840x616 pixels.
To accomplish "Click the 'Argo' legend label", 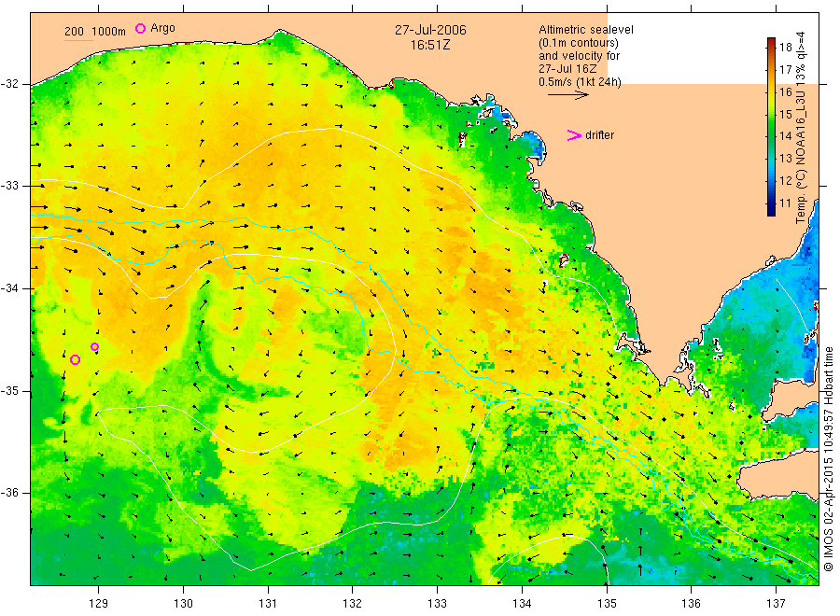I will point(162,28).
